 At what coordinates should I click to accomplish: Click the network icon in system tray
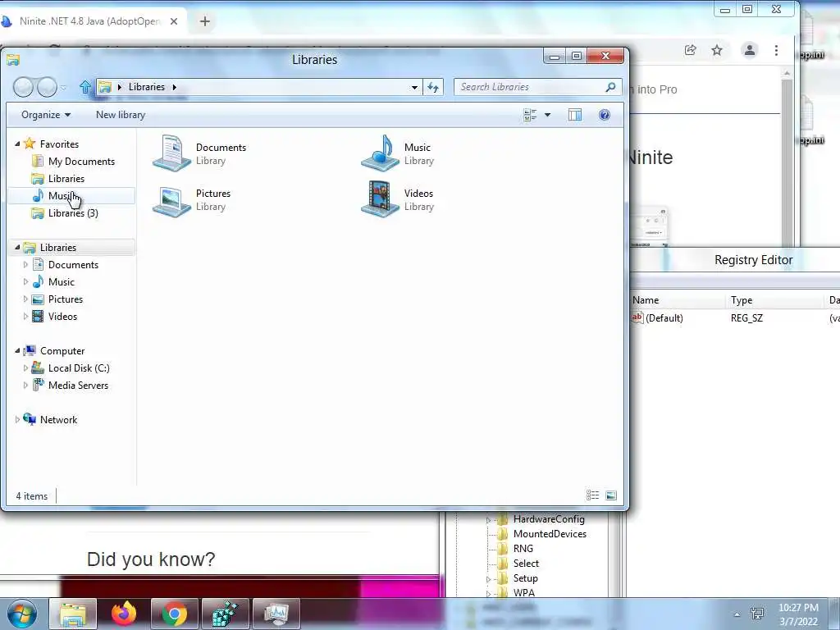coord(757,614)
